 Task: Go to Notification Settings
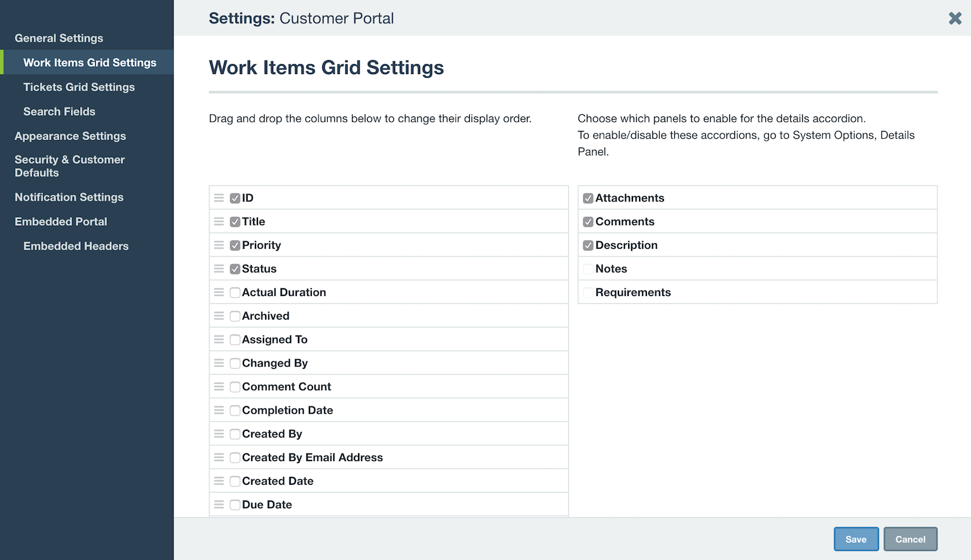click(69, 197)
